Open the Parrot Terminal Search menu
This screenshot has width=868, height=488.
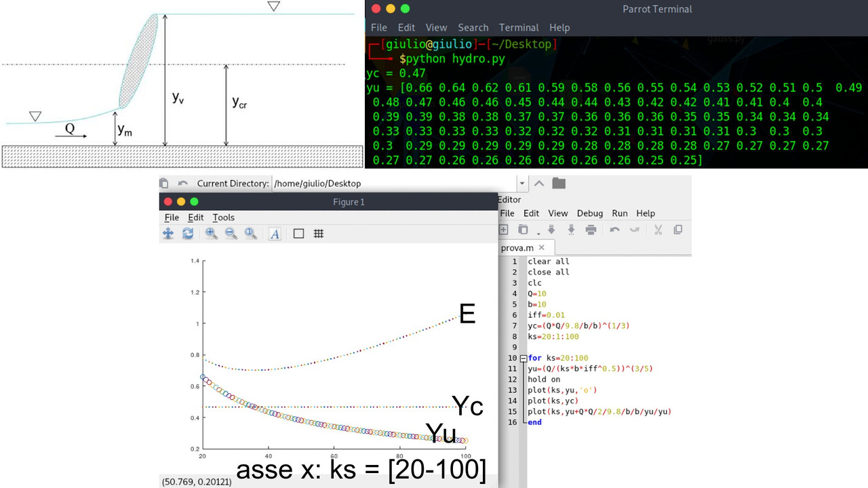tap(473, 28)
